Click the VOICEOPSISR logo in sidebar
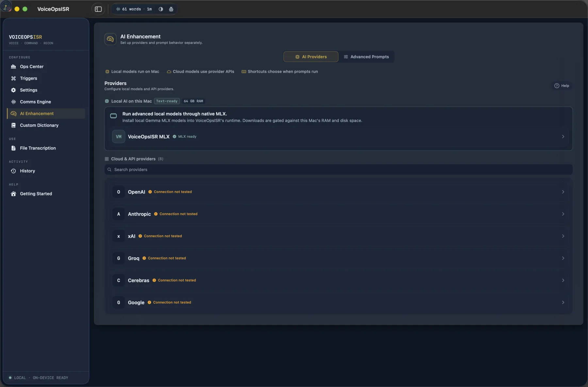Viewport: 588px width, 387px height. pyautogui.click(x=25, y=37)
